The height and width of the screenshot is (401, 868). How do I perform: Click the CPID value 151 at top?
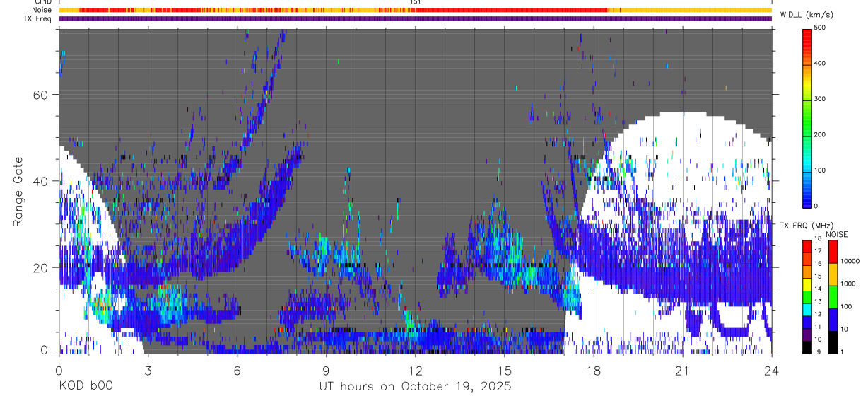415,2
